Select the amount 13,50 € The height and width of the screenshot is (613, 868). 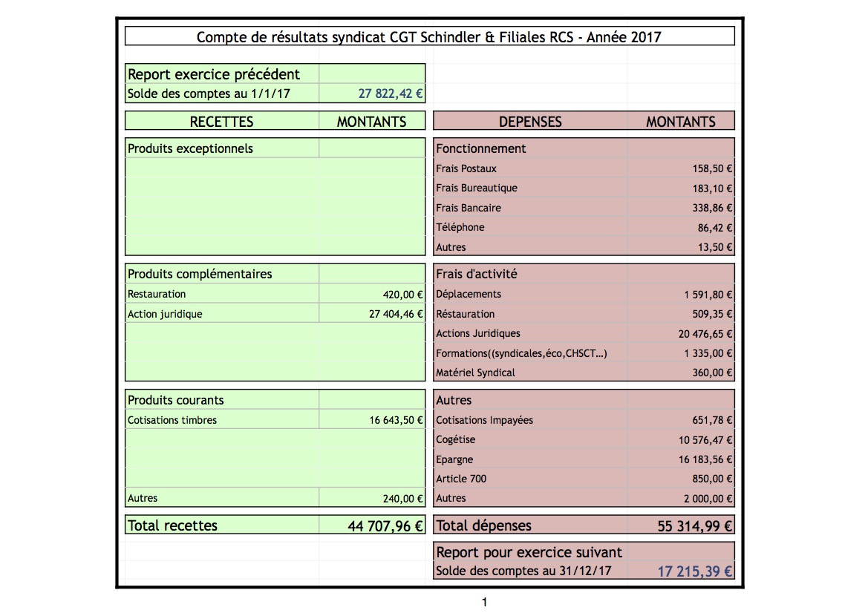point(714,247)
